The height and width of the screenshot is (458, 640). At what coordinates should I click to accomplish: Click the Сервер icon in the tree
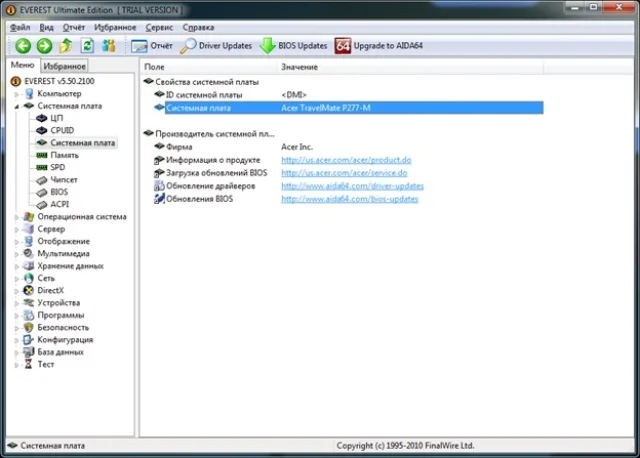coord(29,229)
